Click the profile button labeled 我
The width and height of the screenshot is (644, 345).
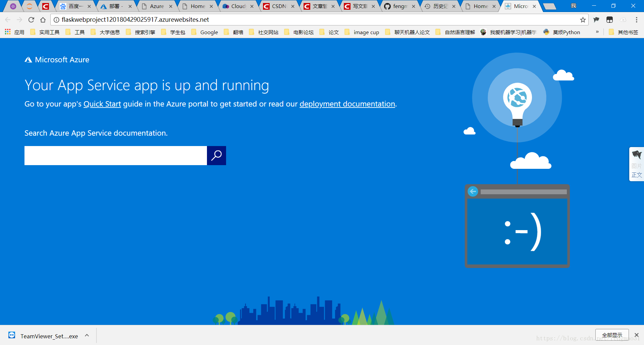[x=574, y=6]
